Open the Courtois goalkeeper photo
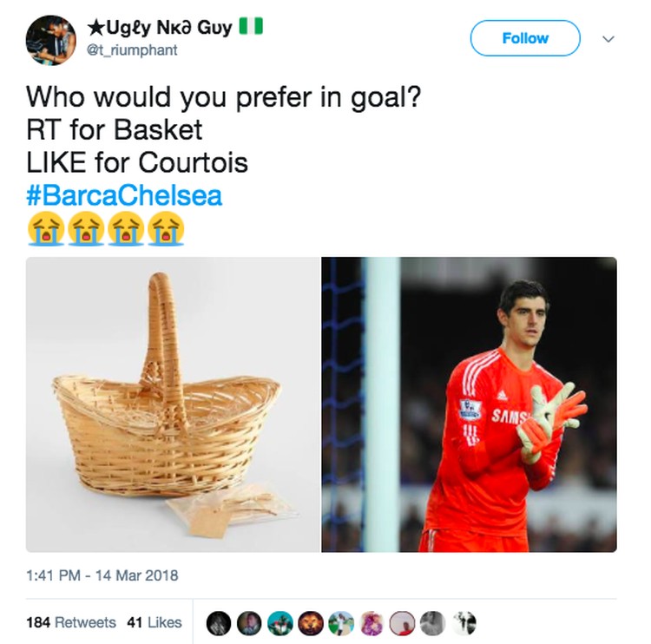The width and height of the screenshot is (651, 644). (469, 404)
